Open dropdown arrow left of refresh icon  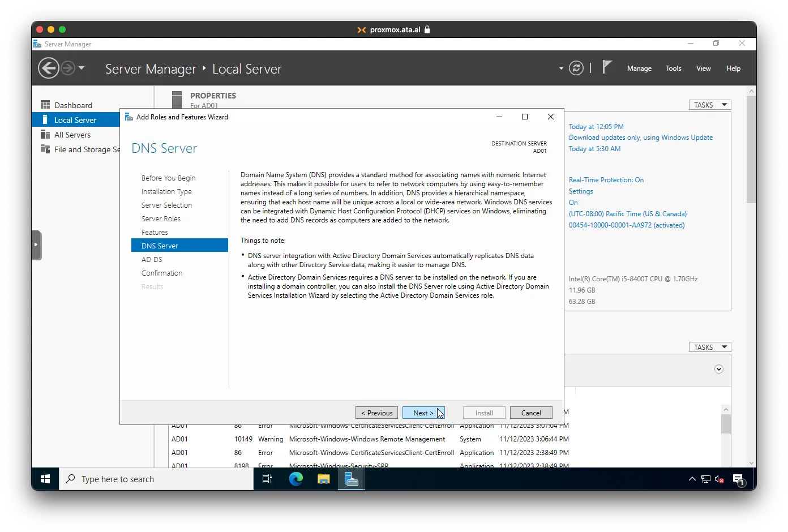pos(561,68)
